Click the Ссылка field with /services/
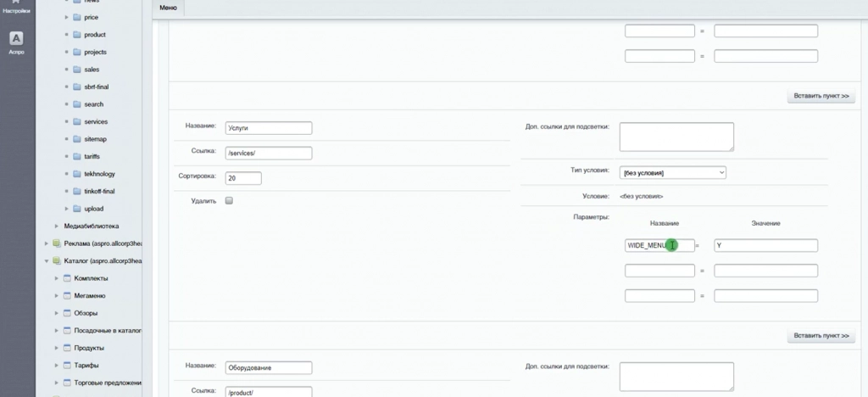Screen dimensions: 868x397 tap(269, 154)
